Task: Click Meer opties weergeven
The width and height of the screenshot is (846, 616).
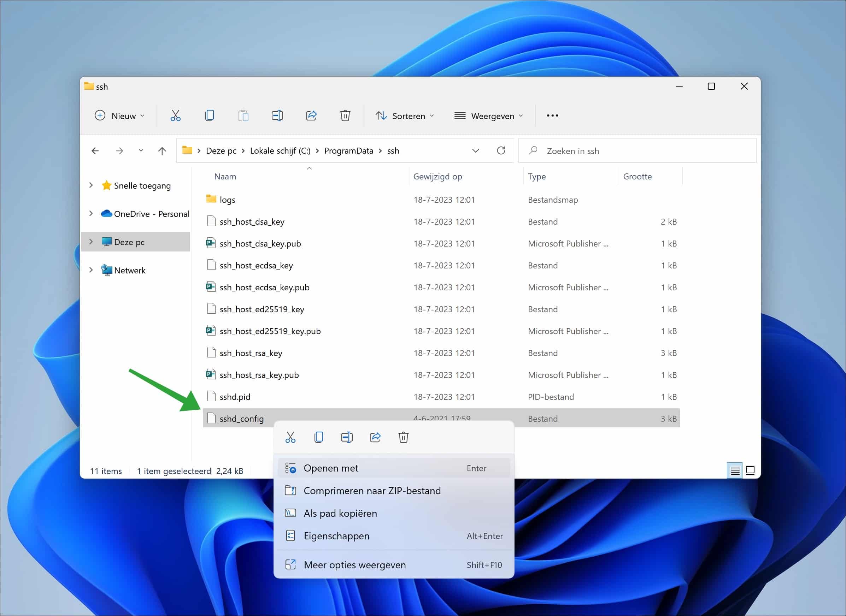Action: coord(355,565)
